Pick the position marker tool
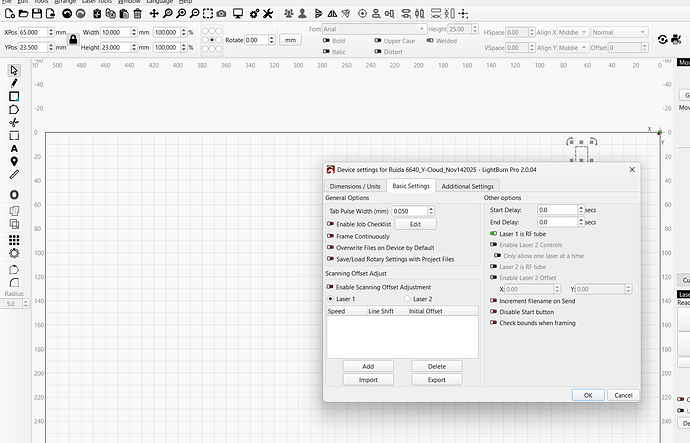Viewport: 690px width, 443px height. (14, 161)
